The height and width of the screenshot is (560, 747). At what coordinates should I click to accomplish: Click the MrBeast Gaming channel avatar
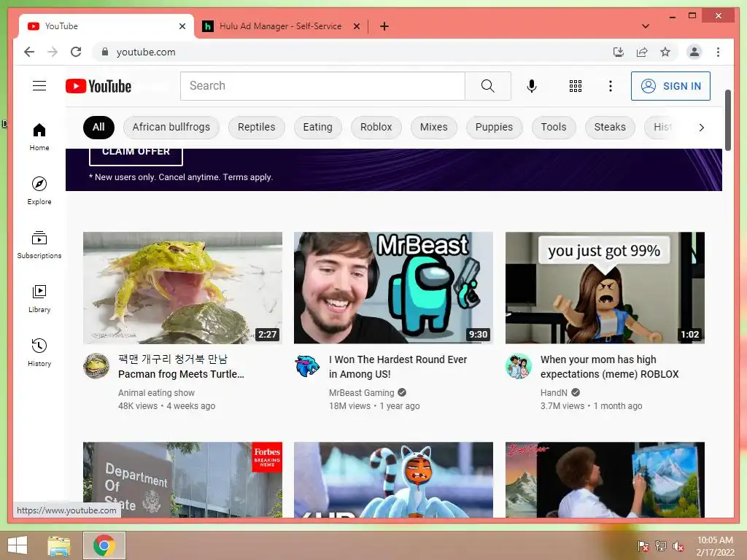pos(307,366)
